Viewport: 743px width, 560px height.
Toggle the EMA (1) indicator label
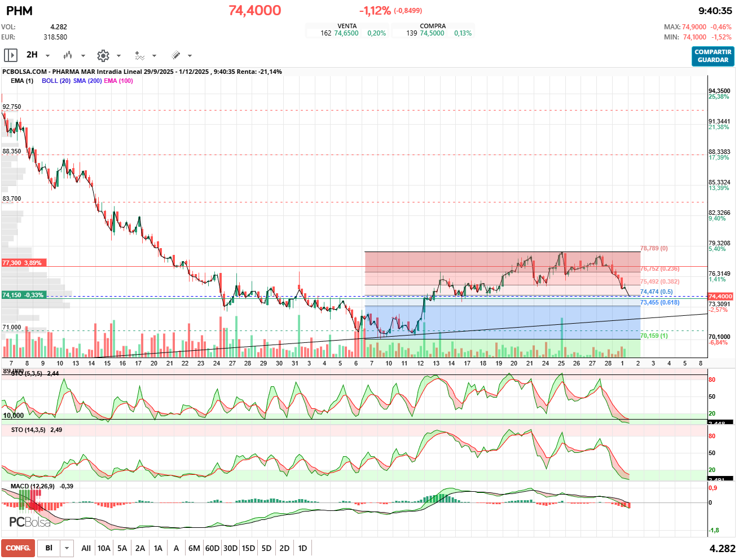coord(22,81)
